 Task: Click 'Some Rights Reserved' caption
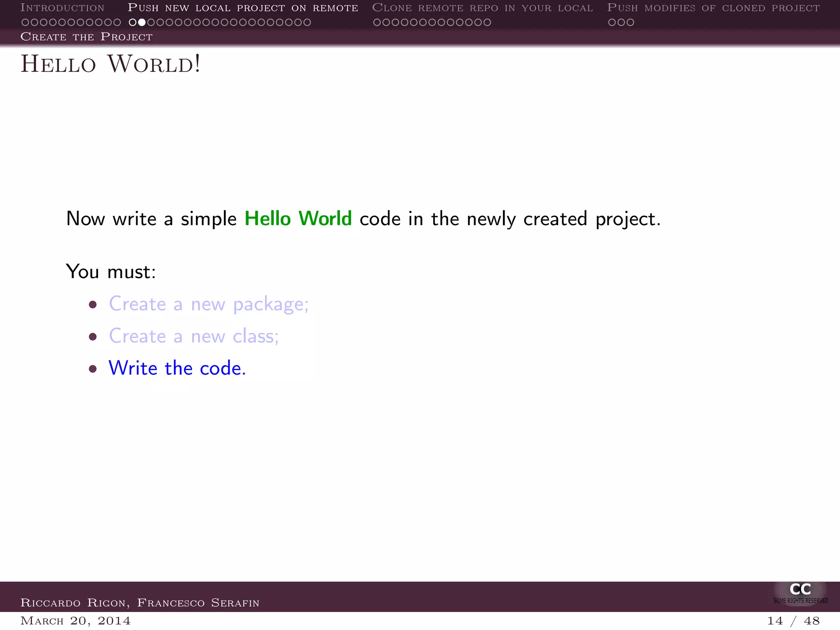(801, 601)
